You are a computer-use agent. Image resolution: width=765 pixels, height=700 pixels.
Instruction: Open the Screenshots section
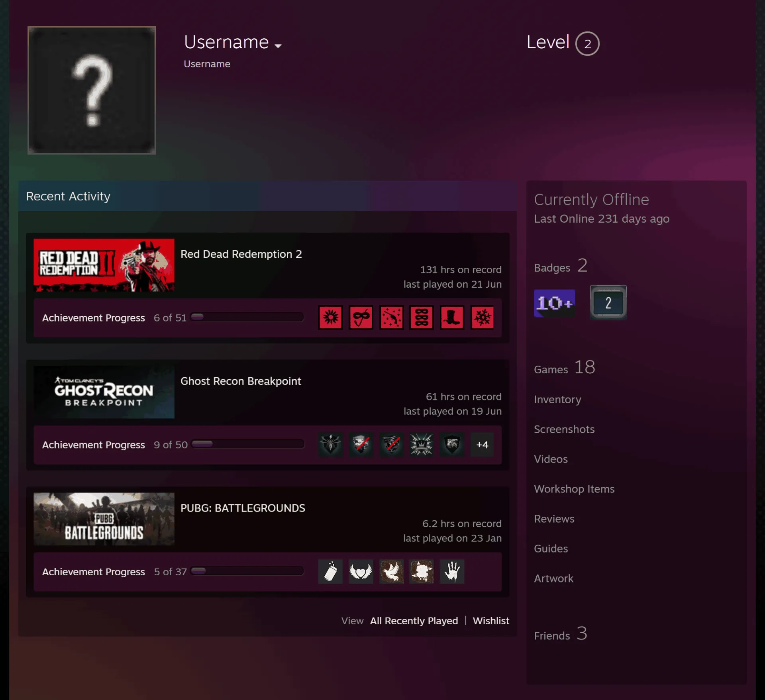(x=564, y=429)
